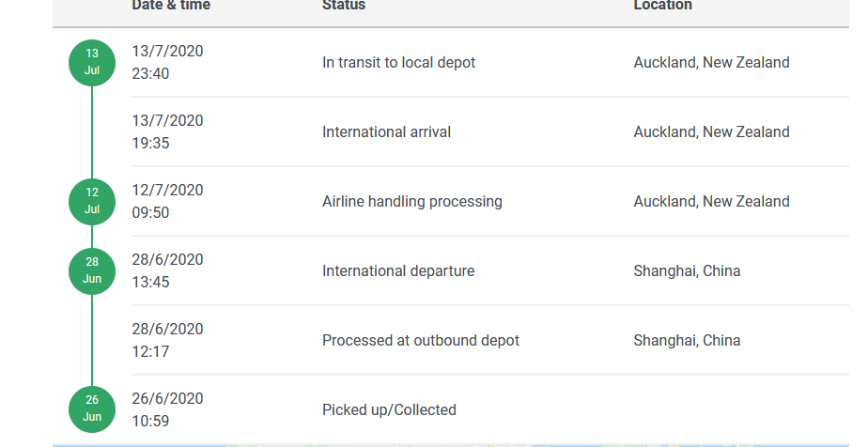Select the Airline handling processing status
This screenshot has width=868, height=447.
tap(411, 202)
